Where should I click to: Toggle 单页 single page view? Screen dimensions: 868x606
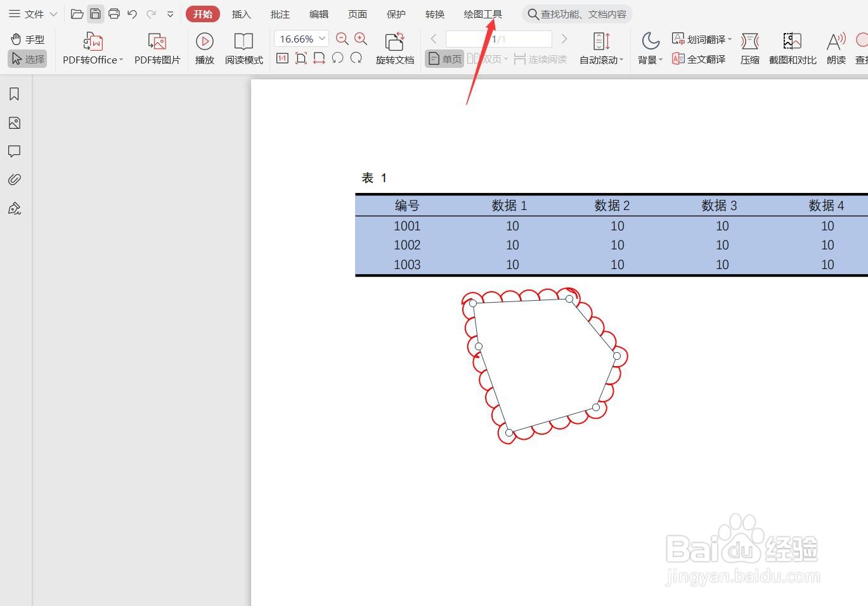click(x=444, y=59)
